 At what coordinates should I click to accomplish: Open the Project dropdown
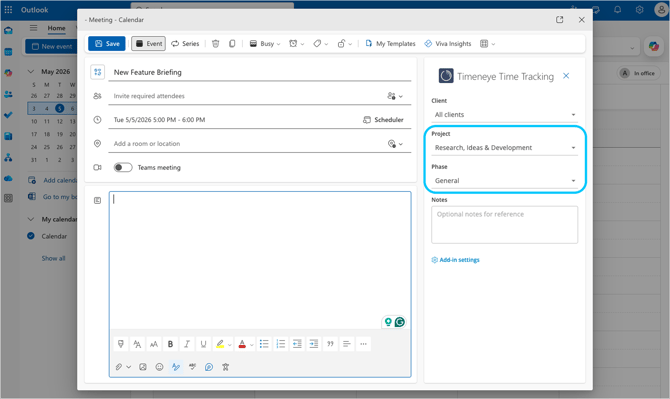[x=504, y=147]
